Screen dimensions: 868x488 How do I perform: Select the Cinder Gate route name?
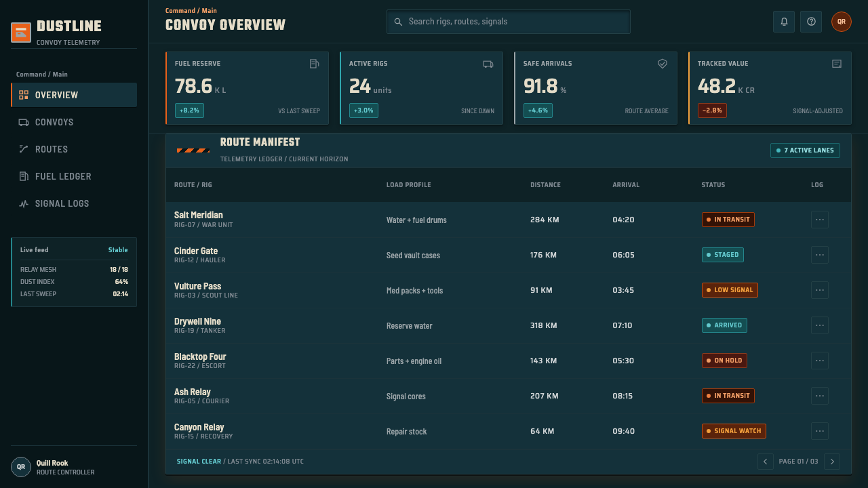point(196,251)
